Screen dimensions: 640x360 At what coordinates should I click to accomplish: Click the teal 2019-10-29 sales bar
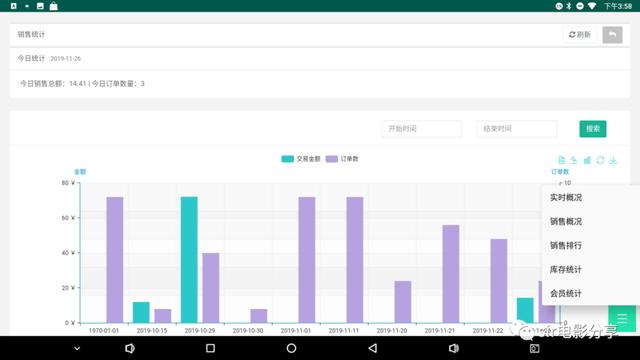(x=189, y=260)
